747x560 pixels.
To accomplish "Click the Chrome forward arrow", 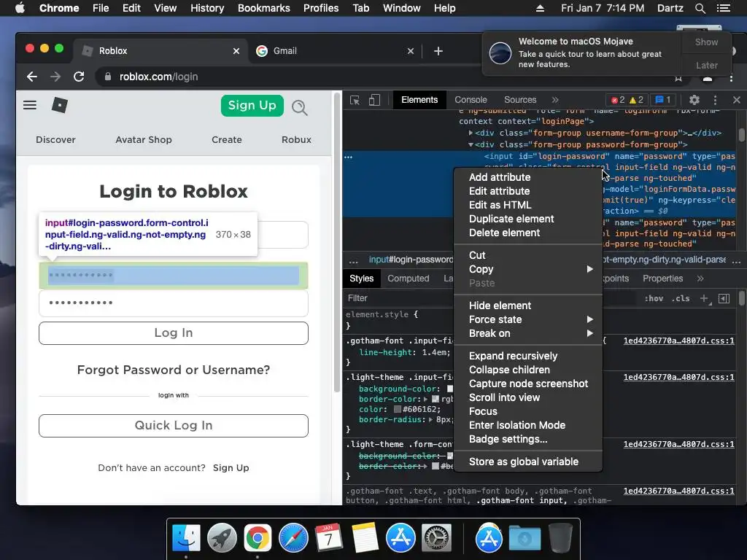I will [x=55, y=77].
